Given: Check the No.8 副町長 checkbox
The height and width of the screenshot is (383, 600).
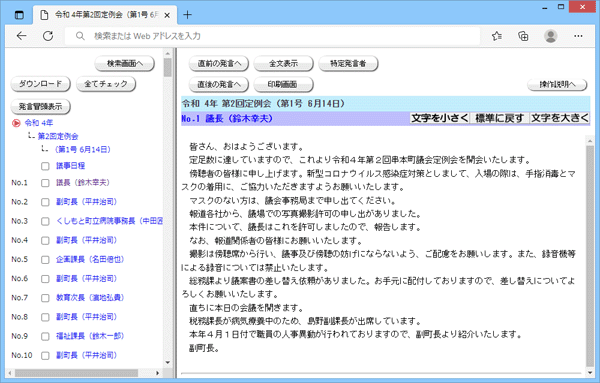Looking at the screenshot, I should [45, 317].
